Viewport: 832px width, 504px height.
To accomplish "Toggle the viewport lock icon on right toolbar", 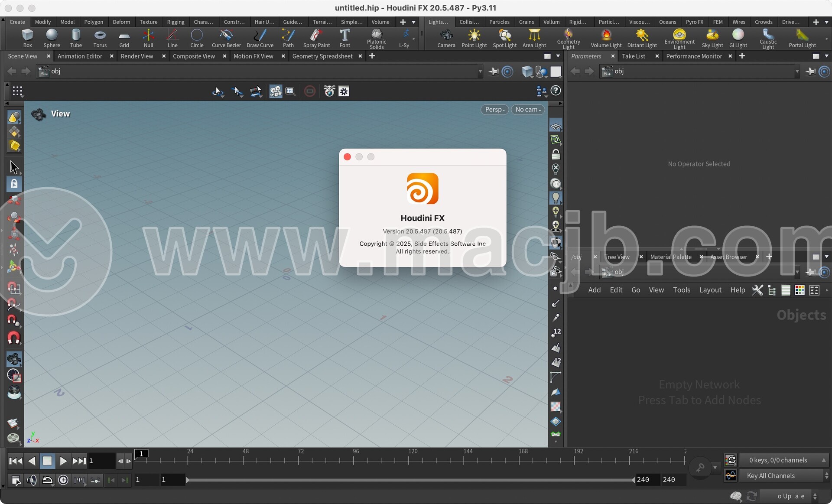I will click(556, 154).
